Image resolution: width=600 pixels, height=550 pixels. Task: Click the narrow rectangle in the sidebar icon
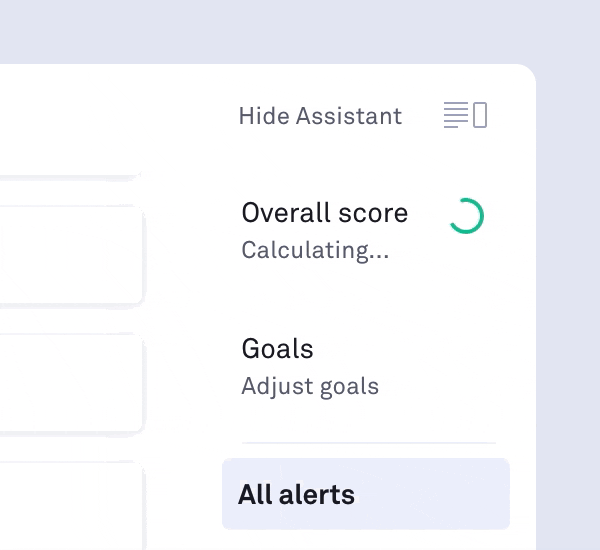480,116
